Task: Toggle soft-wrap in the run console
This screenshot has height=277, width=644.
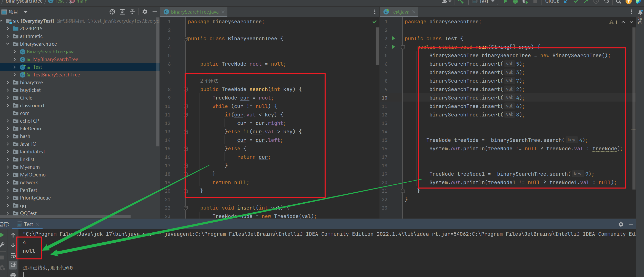Action: pos(13,255)
